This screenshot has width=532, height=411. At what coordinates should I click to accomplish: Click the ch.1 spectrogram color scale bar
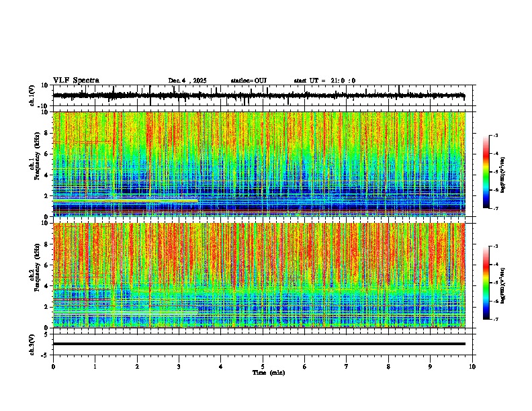click(x=486, y=172)
